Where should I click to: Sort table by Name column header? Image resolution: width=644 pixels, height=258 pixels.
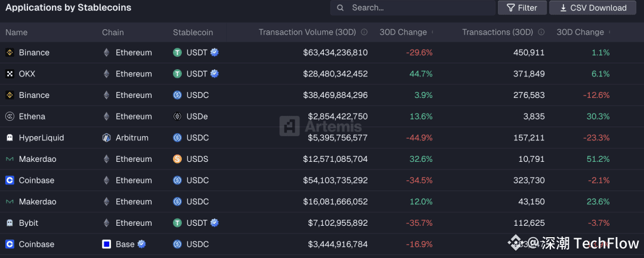(17, 32)
